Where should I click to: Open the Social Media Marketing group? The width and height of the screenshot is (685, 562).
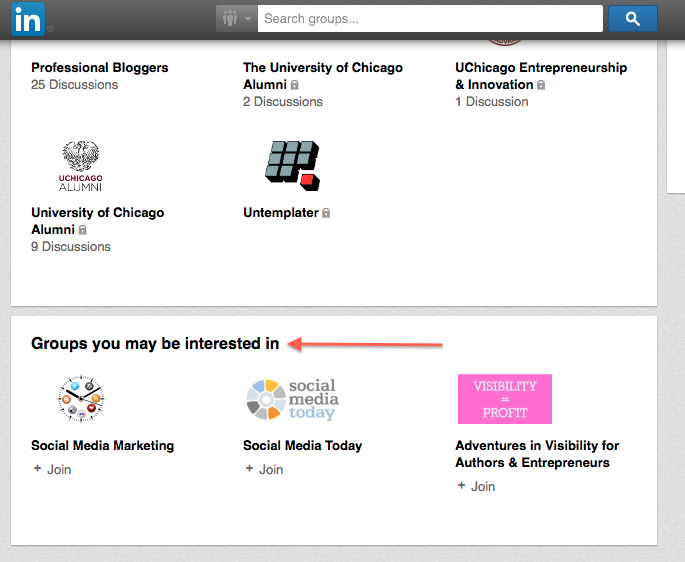(103, 445)
